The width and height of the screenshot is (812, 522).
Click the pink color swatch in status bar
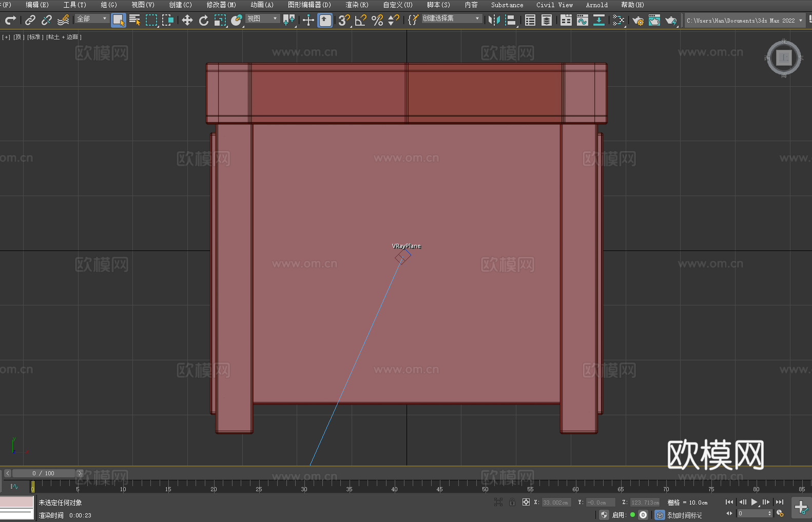[x=16, y=502]
